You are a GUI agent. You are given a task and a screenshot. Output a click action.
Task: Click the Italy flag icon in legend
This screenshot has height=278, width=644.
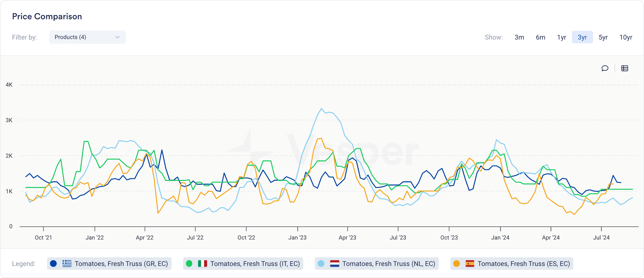(202, 264)
